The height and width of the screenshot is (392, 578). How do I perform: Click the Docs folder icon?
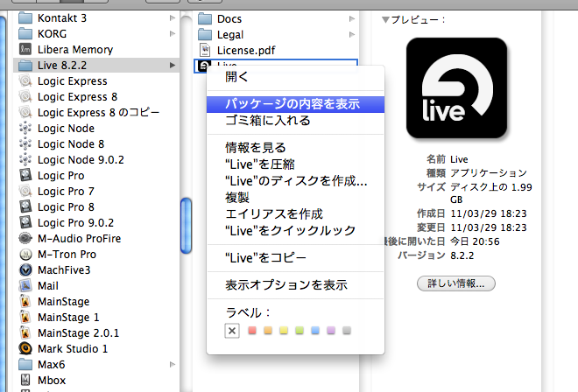205,18
